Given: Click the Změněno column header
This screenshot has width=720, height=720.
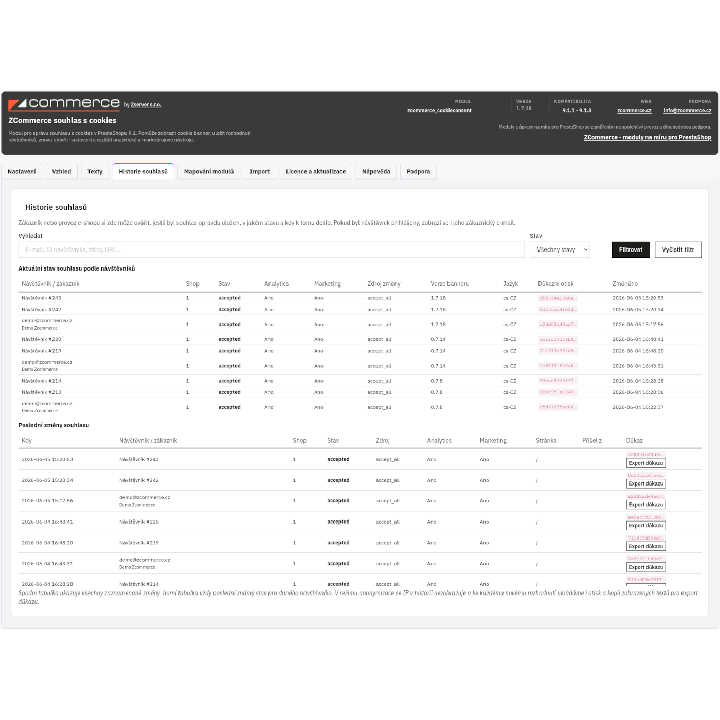Looking at the screenshot, I should point(625,284).
